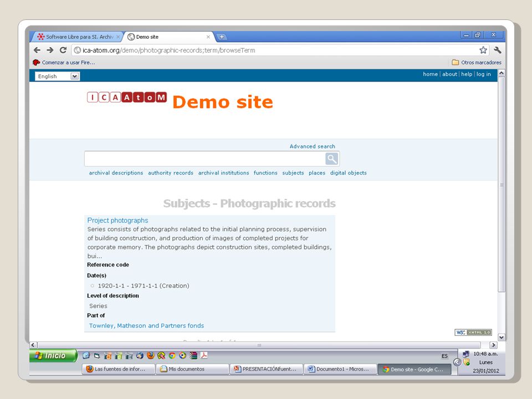Browse authority records
Viewport: 532px width, 399px height.
pos(171,173)
